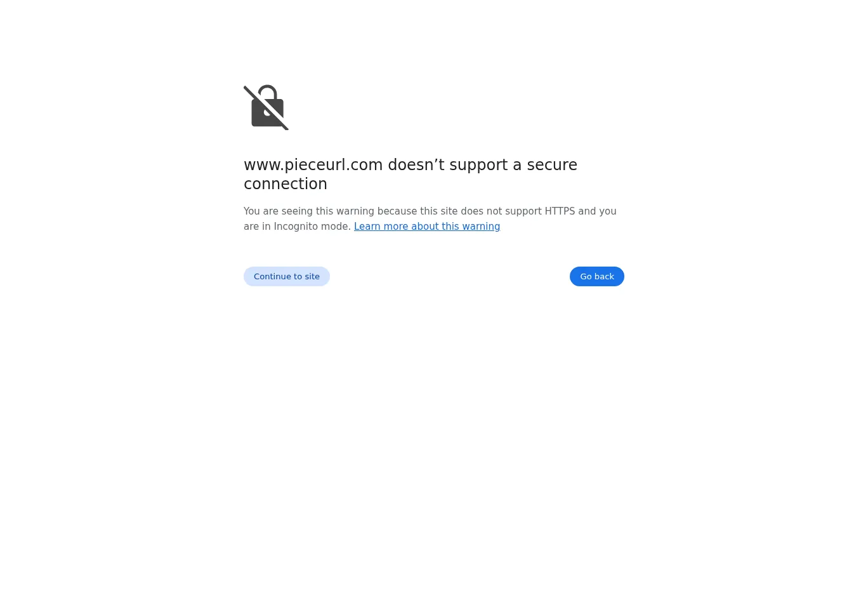
Task: Tap the insecure connection lock symbol
Action: click(x=266, y=107)
